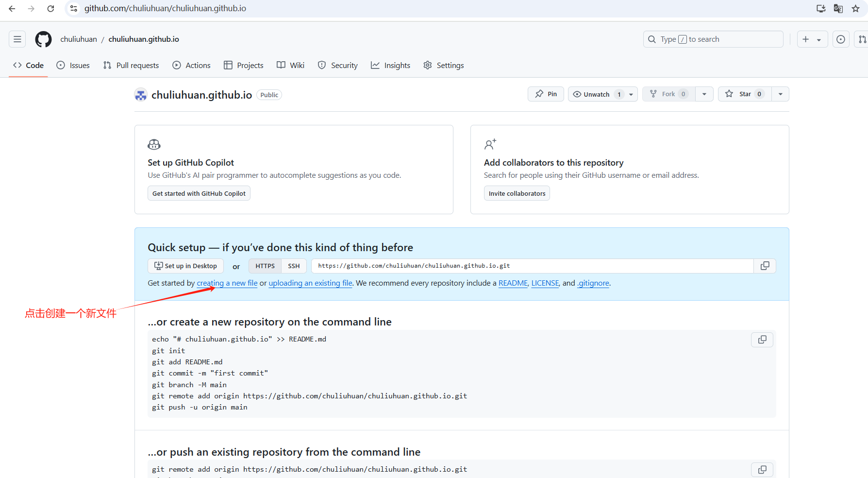Open the pull requests icon in header
The width and height of the screenshot is (868, 478).
pos(861,39)
